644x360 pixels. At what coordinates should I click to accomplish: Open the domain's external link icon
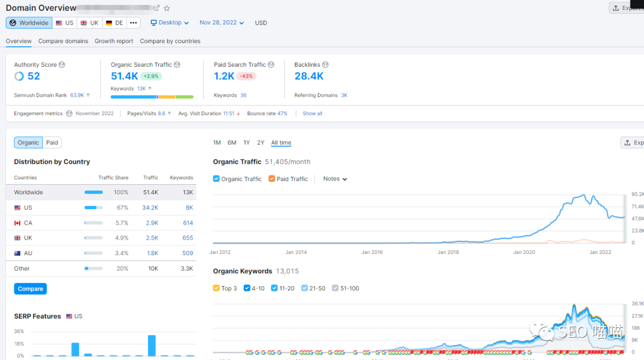156,8
